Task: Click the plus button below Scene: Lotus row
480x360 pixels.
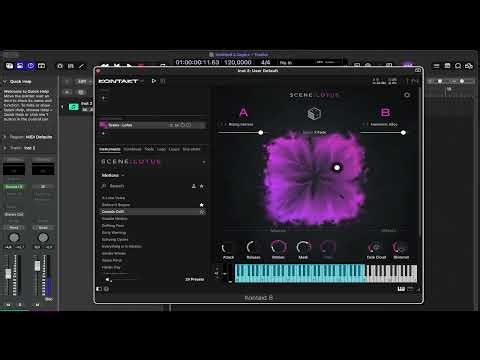Action: coord(103,134)
